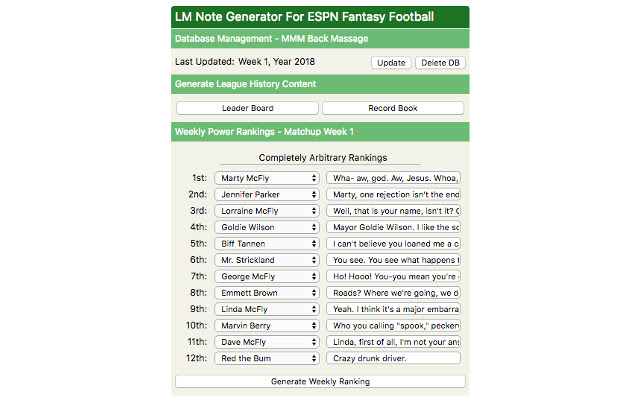Open the Record Book

coord(393,108)
